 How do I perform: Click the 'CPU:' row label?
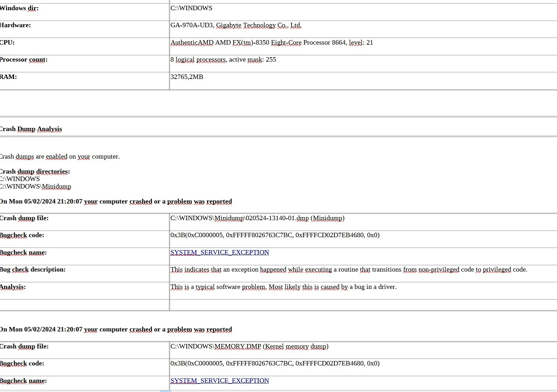click(7, 43)
